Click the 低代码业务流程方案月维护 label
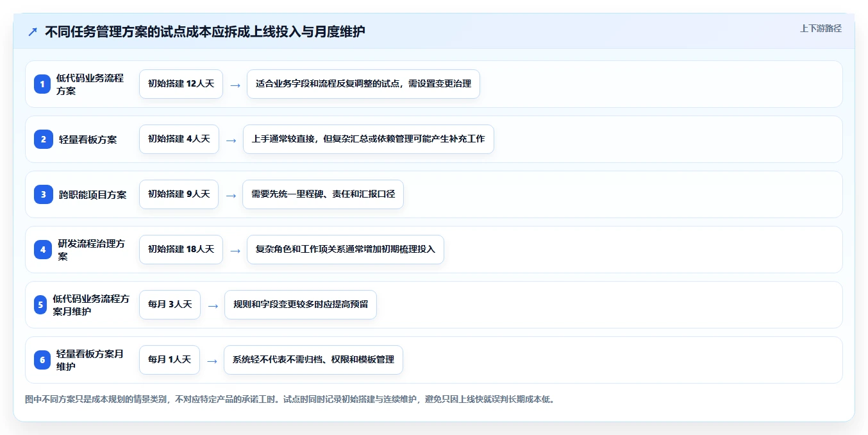Viewport: 868px width, 435px height. (x=91, y=305)
